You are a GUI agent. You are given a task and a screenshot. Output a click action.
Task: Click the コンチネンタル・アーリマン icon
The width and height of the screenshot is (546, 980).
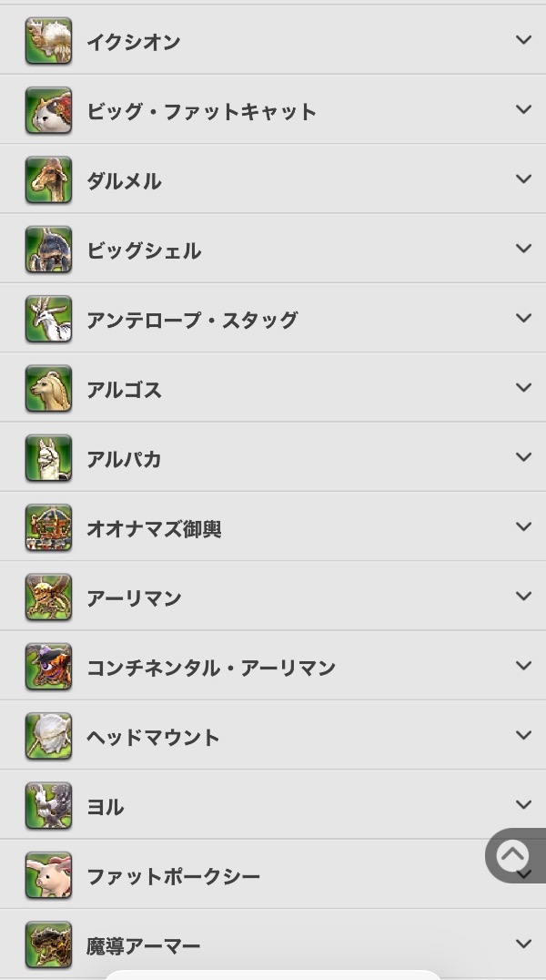click(x=48, y=667)
